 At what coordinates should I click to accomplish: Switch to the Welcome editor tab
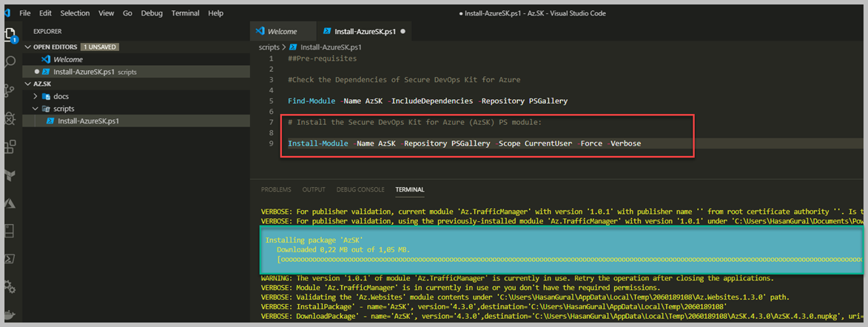click(x=283, y=32)
